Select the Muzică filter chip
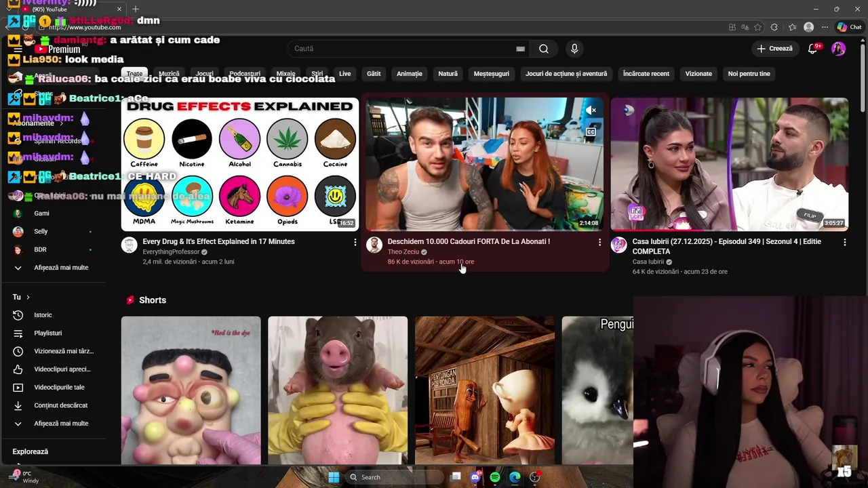The image size is (868, 488). (x=169, y=73)
